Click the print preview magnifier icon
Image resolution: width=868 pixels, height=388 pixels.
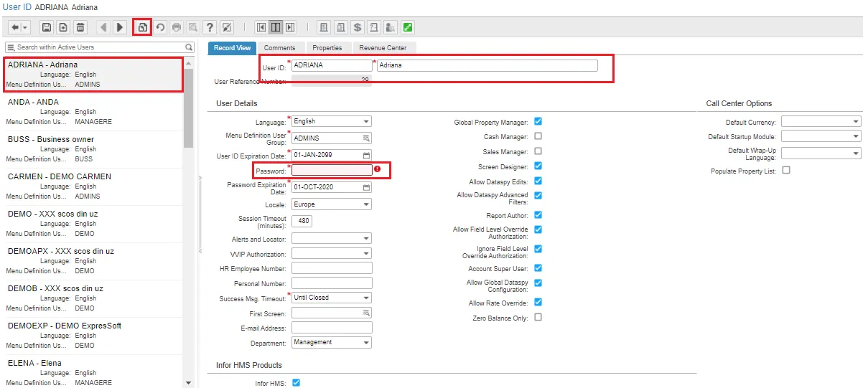[193, 27]
